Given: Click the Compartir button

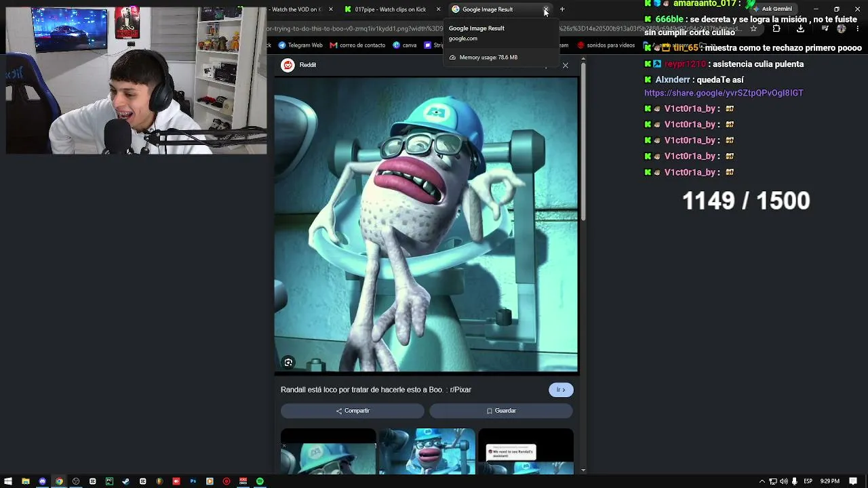Looking at the screenshot, I should tap(353, 411).
